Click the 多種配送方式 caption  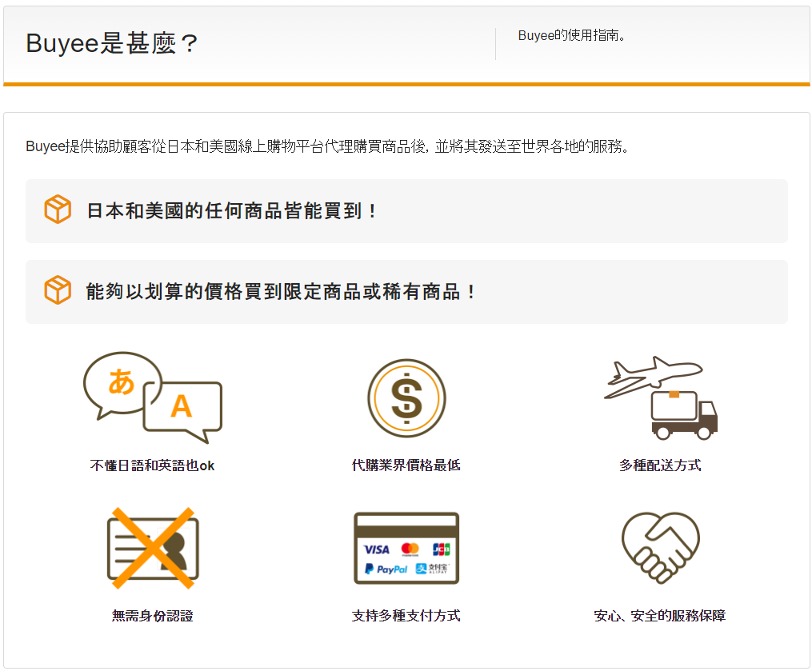pos(660,465)
